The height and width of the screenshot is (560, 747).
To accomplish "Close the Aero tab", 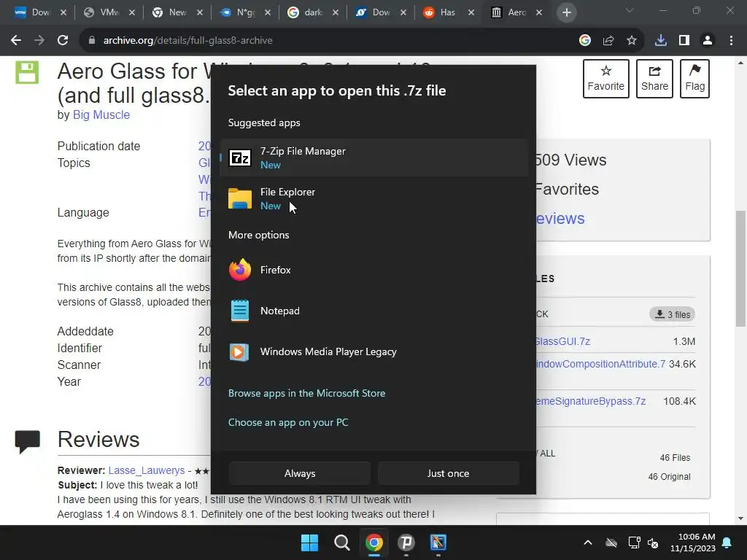I will pyautogui.click(x=539, y=12).
